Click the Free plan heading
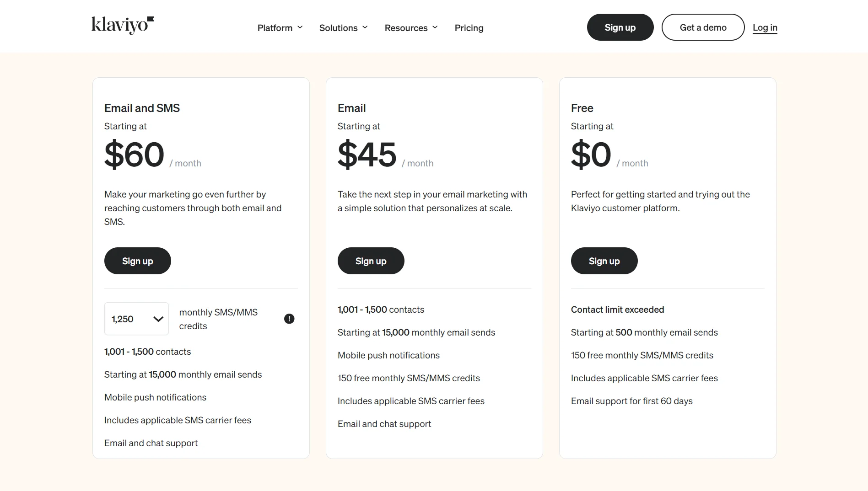 tap(582, 108)
